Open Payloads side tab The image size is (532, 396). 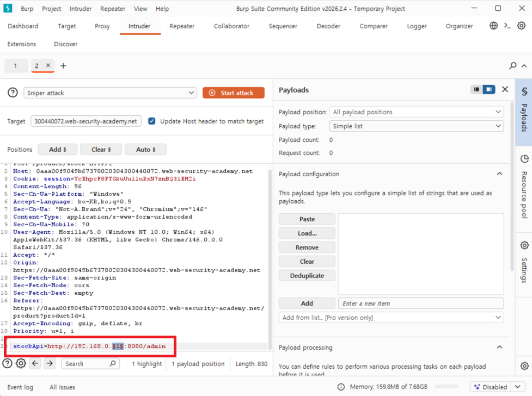524,112
